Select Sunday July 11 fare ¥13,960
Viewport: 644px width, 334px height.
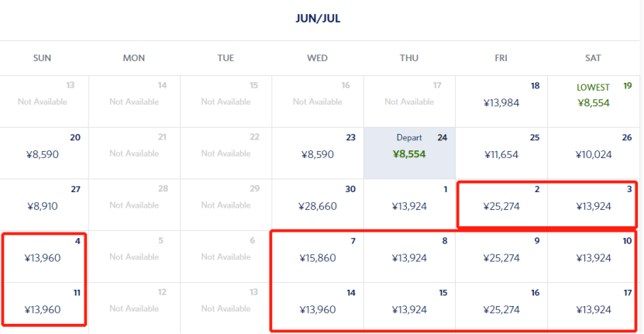43,309
